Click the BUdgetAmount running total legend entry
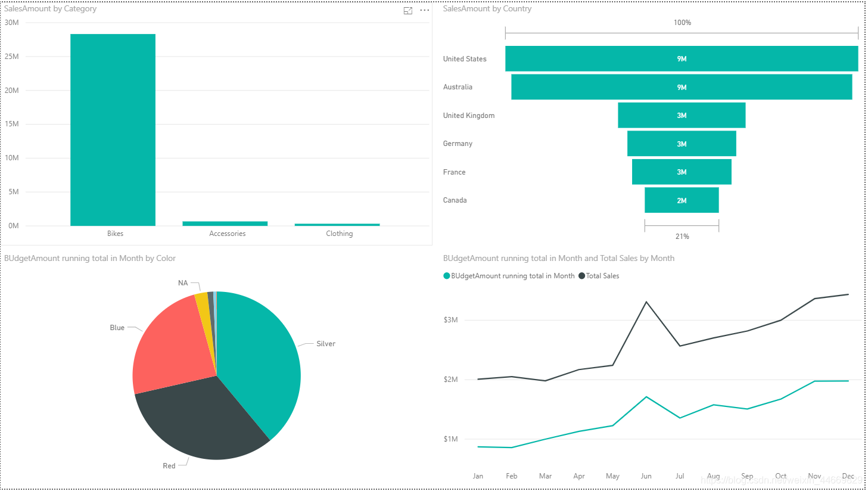The height and width of the screenshot is (491, 868). pos(509,276)
